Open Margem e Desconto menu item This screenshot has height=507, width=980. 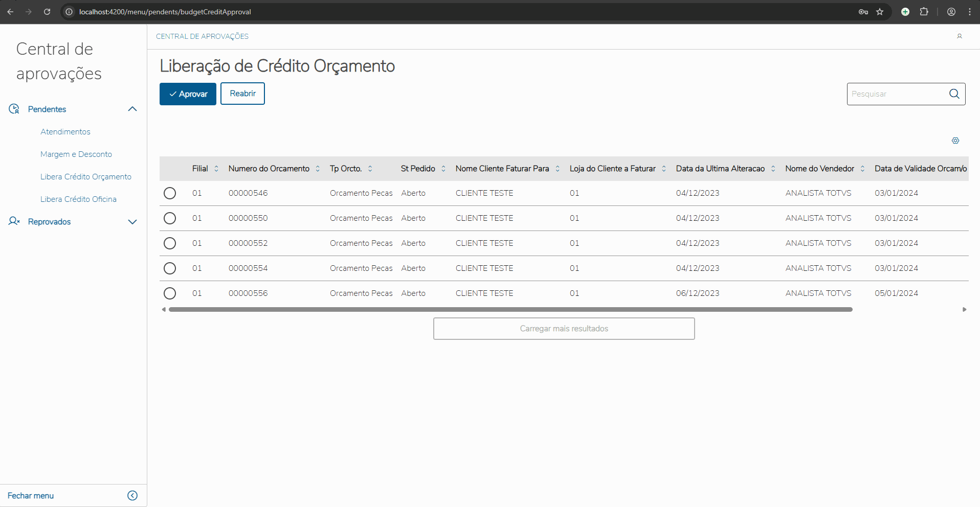click(x=76, y=154)
